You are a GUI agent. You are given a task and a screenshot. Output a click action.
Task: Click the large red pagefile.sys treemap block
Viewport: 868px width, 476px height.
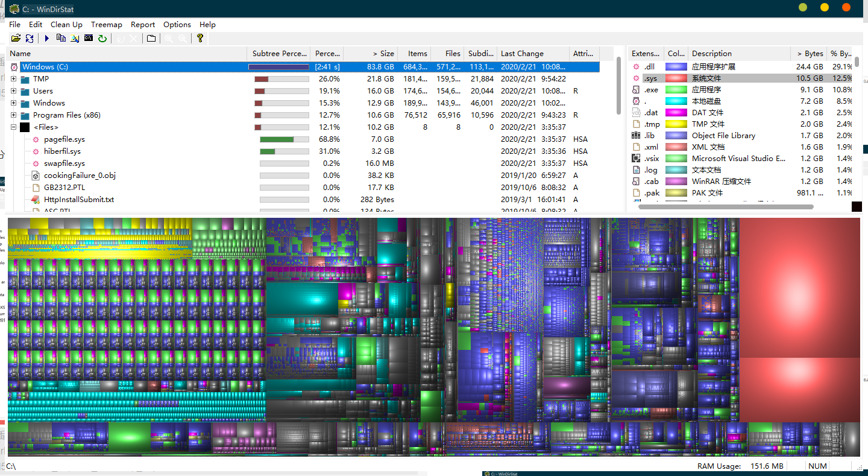coord(800,288)
